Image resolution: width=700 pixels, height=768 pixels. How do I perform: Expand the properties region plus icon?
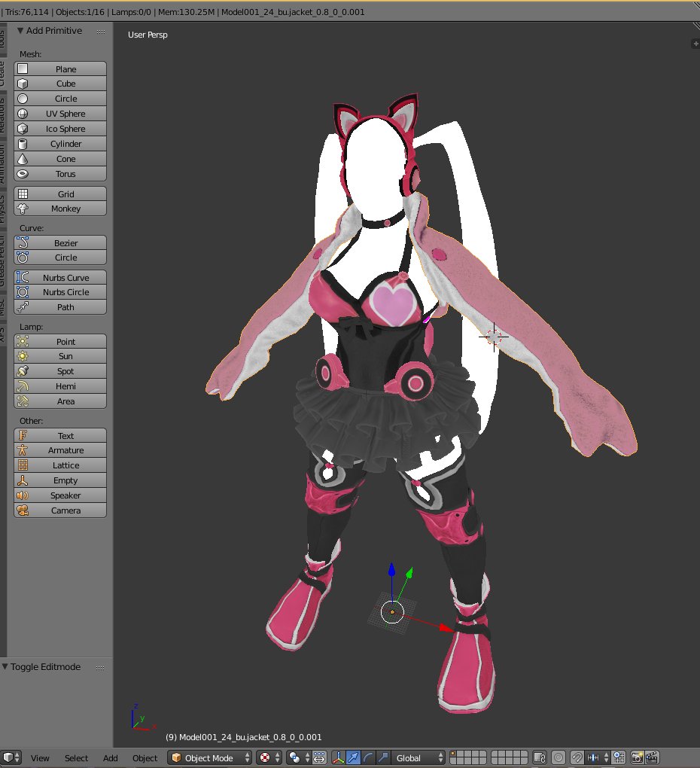pos(695,44)
